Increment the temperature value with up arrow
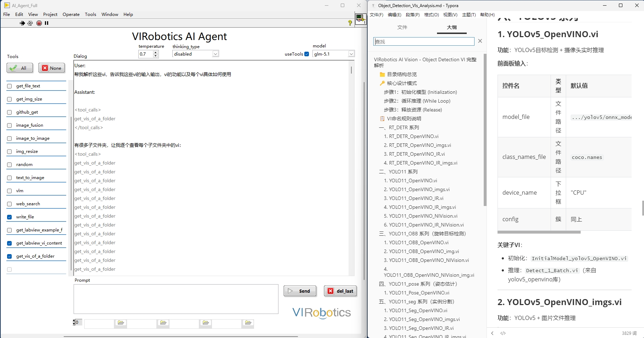 [x=156, y=52]
